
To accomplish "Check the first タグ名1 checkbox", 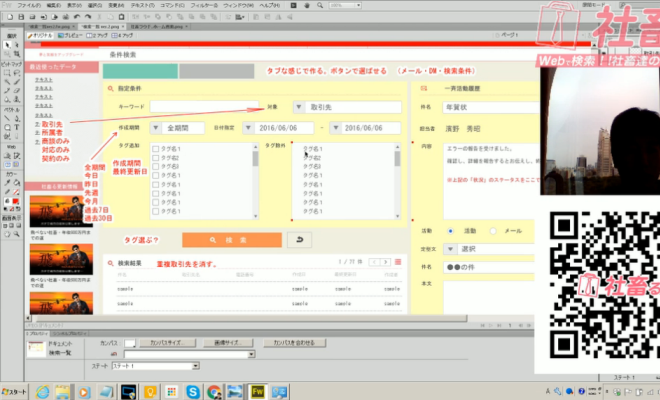I will pyautogui.click(x=155, y=148).
